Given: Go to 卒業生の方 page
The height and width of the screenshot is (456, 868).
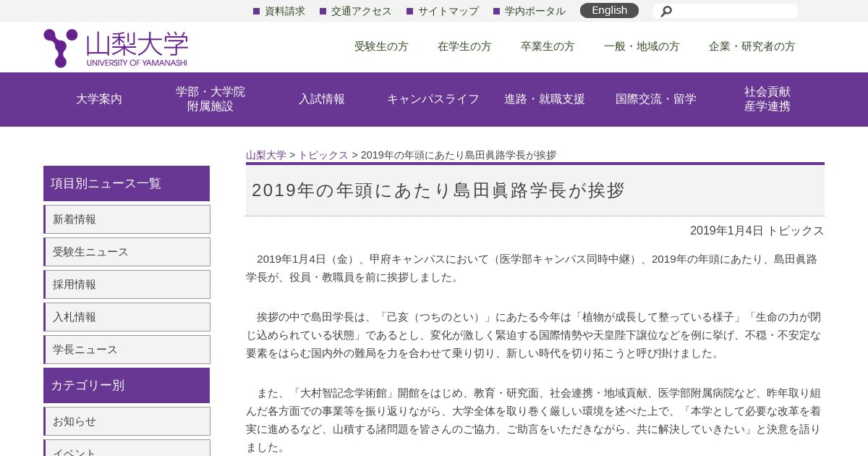Looking at the screenshot, I should [548, 46].
